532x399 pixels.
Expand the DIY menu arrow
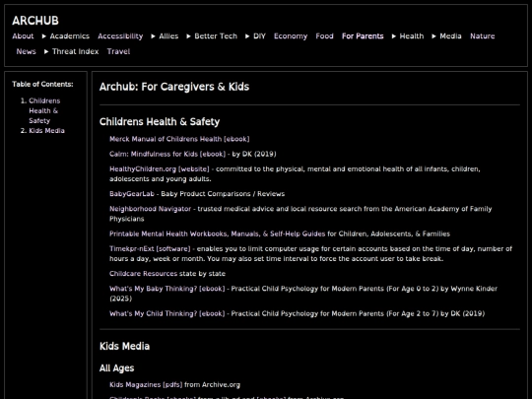click(247, 36)
